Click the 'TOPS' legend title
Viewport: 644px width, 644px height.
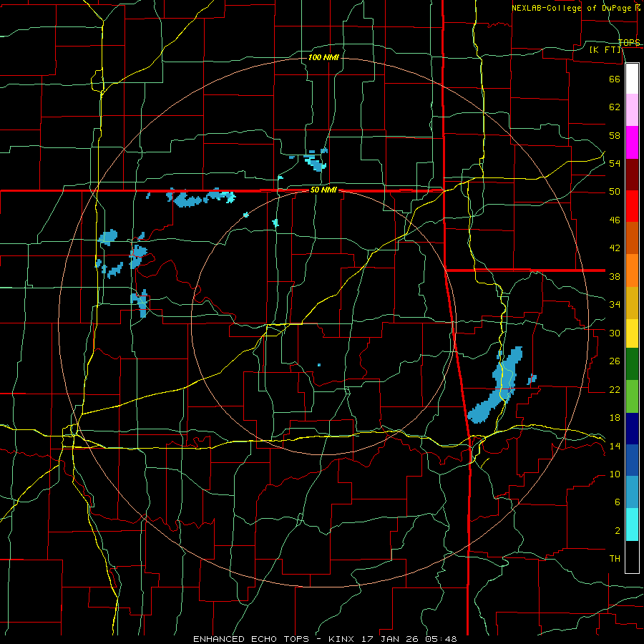[629, 42]
